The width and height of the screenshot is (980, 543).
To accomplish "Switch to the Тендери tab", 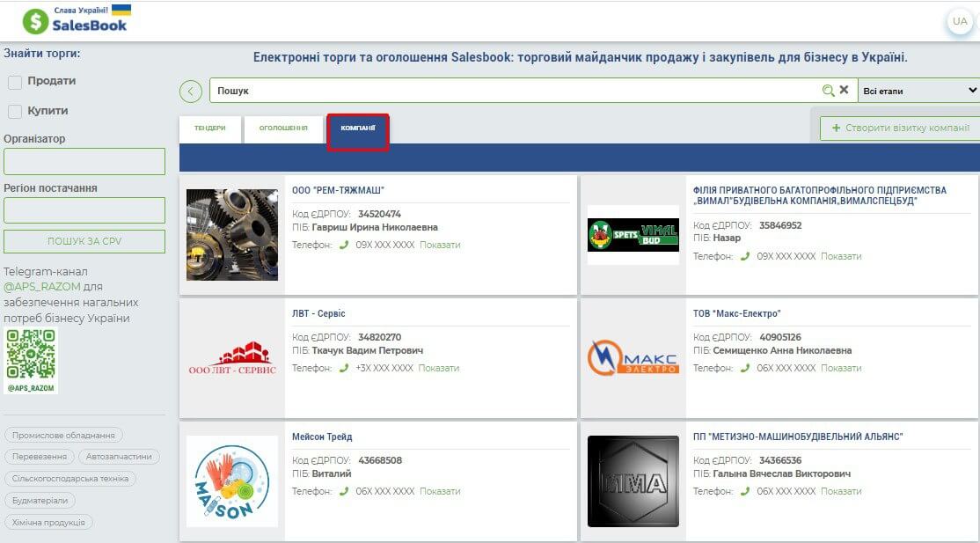I will [x=210, y=128].
